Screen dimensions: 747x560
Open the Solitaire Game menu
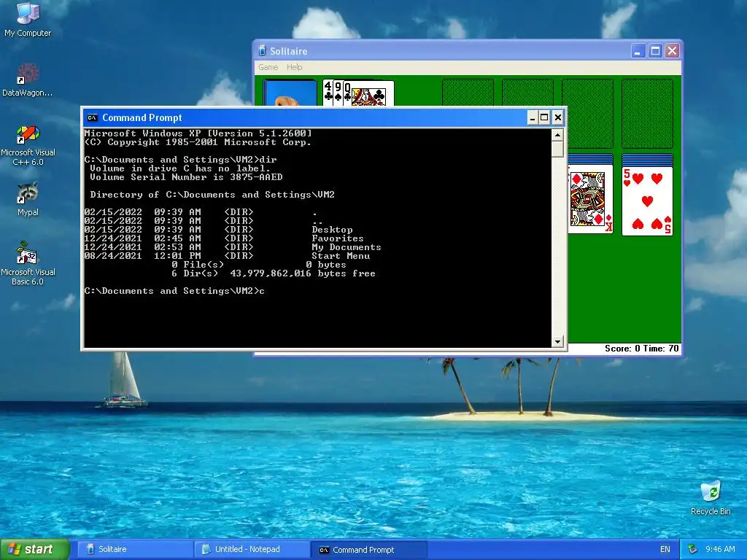(268, 67)
